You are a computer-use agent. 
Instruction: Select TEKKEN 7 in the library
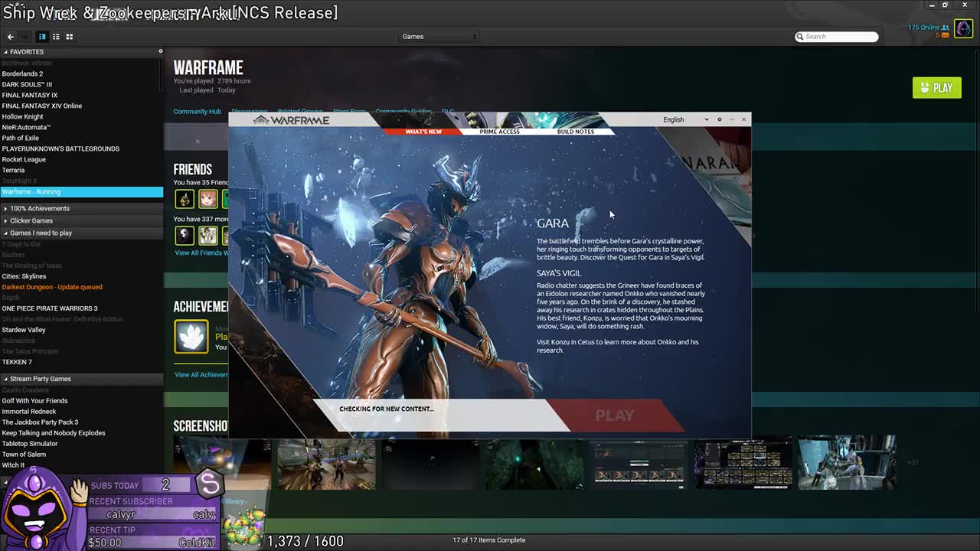[x=17, y=362]
